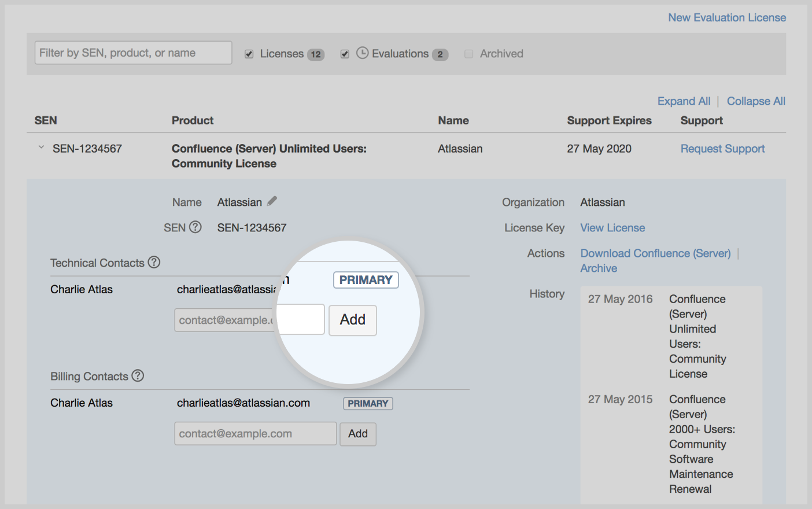Click Add button under Technical Contacts
812x509 pixels.
[x=353, y=320]
